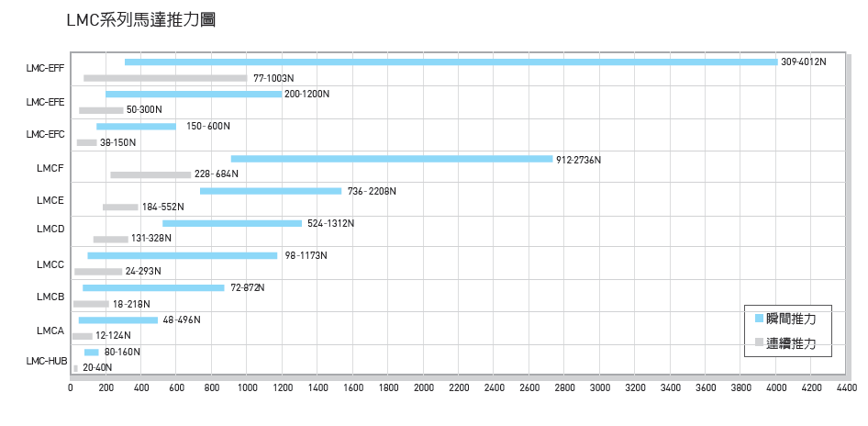
Task: Click the LMCA blue bar 48-496N
Action: pyautogui.click(x=118, y=319)
